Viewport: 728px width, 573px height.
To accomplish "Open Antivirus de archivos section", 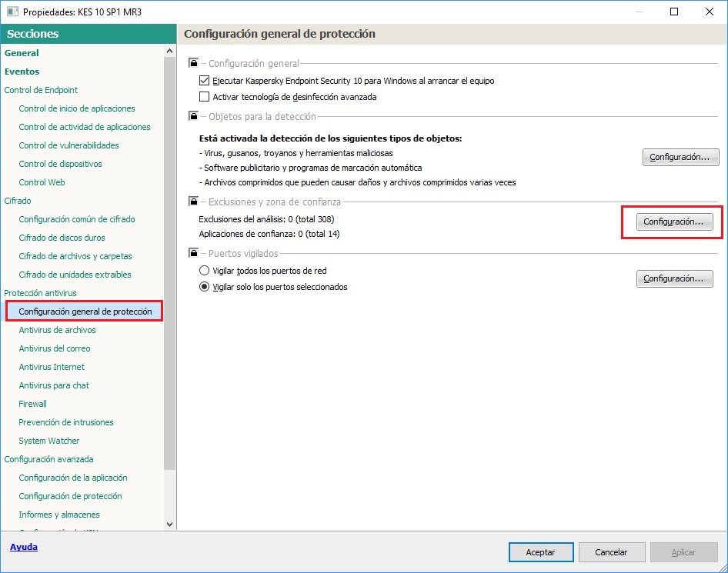I will point(57,330).
